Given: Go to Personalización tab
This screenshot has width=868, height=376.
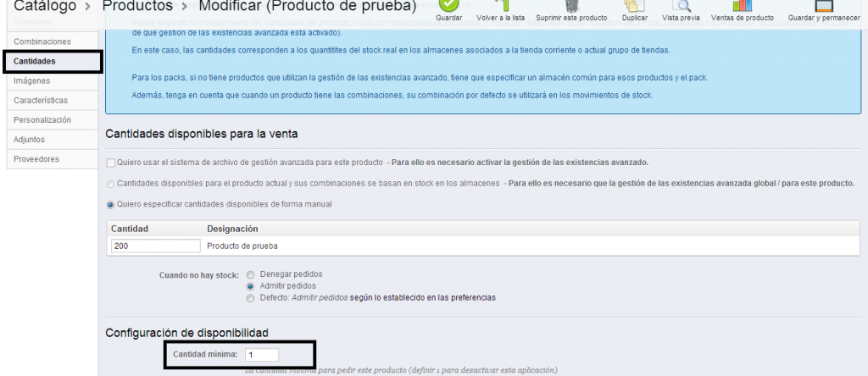Looking at the screenshot, I should pos(42,120).
